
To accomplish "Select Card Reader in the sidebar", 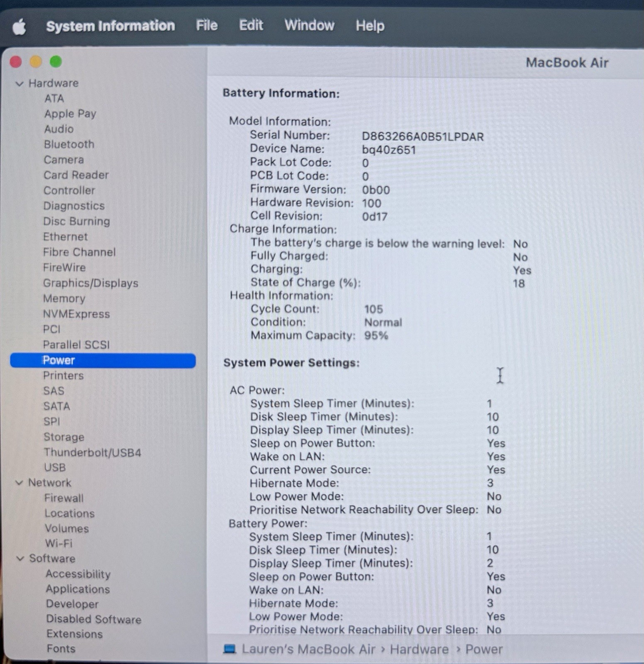I will (76, 175).
